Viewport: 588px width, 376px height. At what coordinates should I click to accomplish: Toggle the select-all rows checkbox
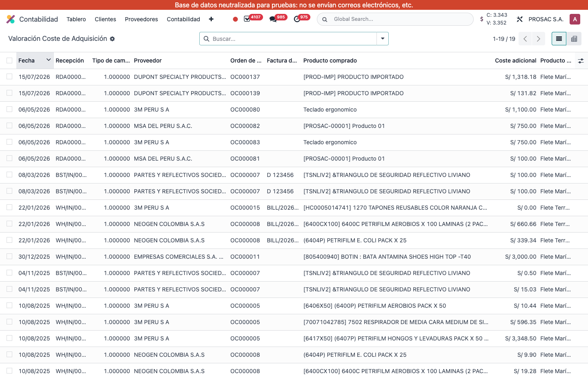(x=9, y=60)
